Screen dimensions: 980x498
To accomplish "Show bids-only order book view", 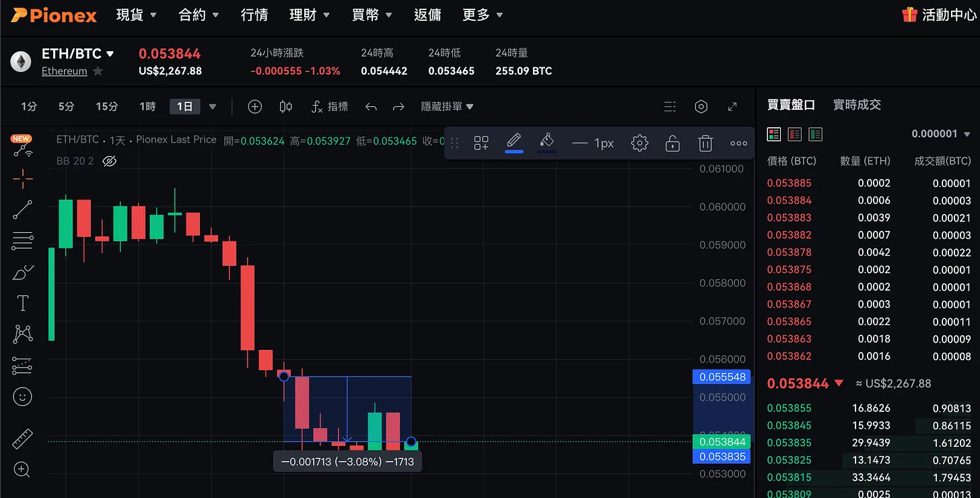I will point(816,134).
